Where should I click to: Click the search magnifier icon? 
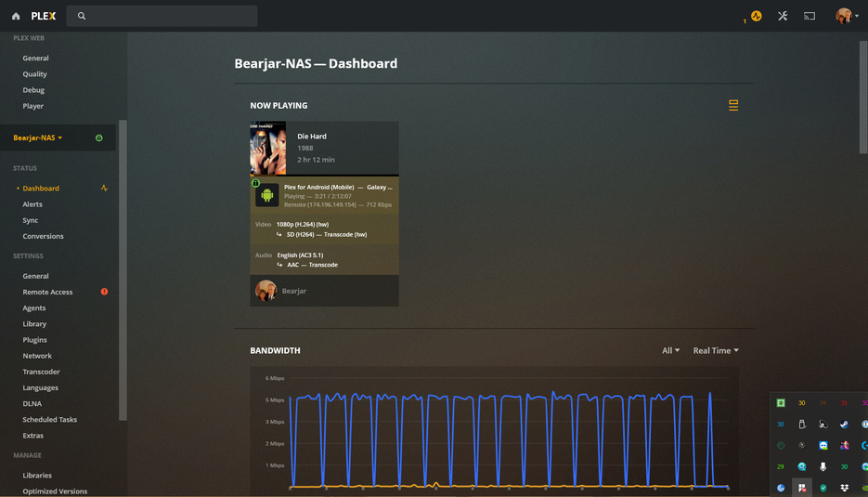click(82, 16)
